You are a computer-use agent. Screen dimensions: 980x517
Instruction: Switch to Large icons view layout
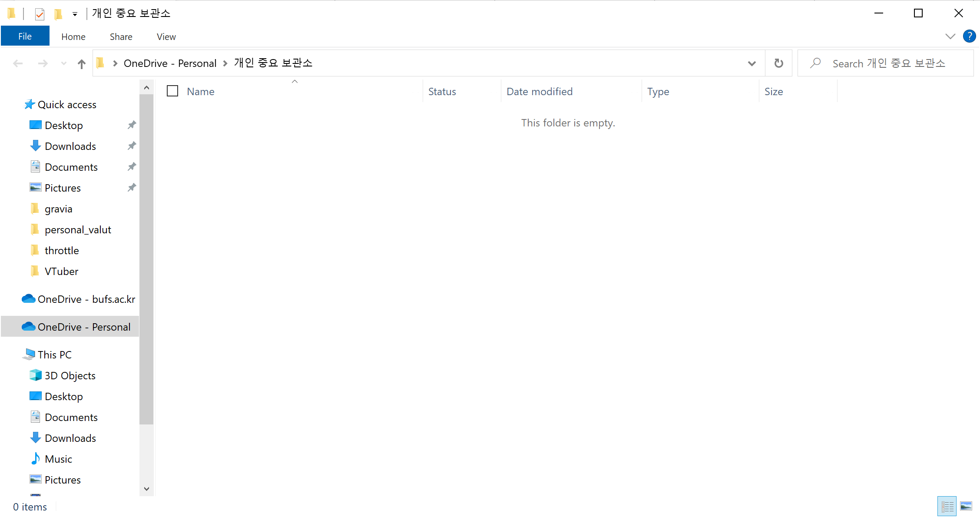966,506
